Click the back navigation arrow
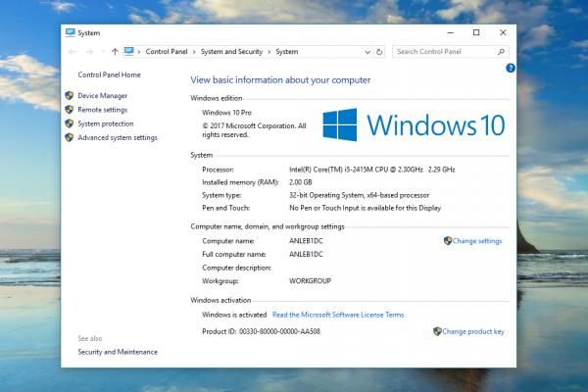The height and width of the screenshot is (392, 588). click(x=73, y=52)
